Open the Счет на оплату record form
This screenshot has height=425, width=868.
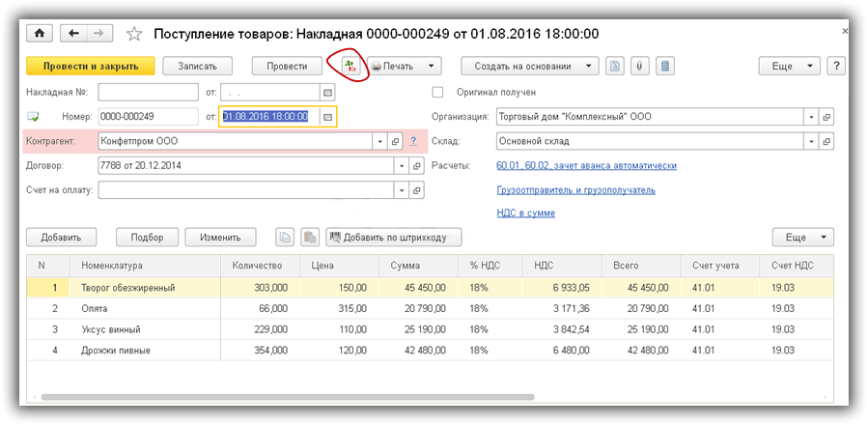click(417, 190)
